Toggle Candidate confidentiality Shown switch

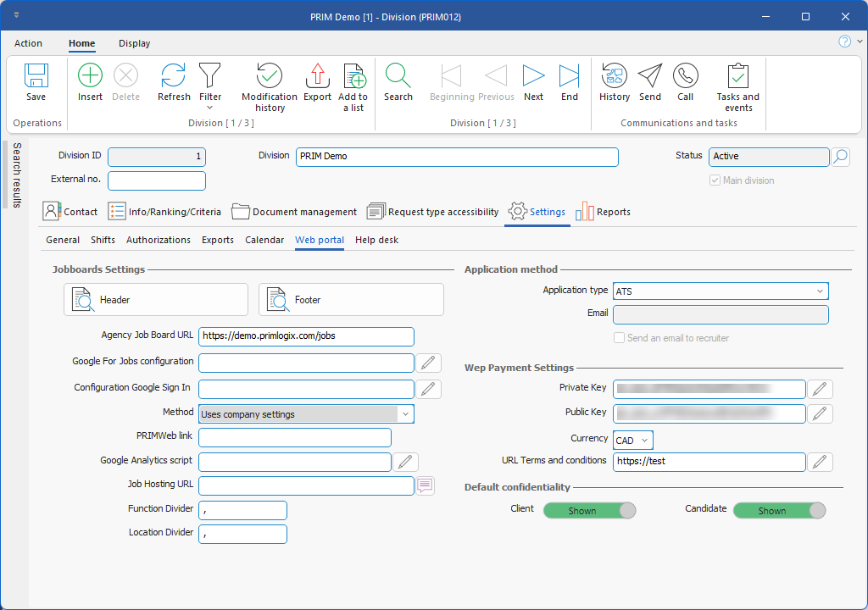click(779, 510)
